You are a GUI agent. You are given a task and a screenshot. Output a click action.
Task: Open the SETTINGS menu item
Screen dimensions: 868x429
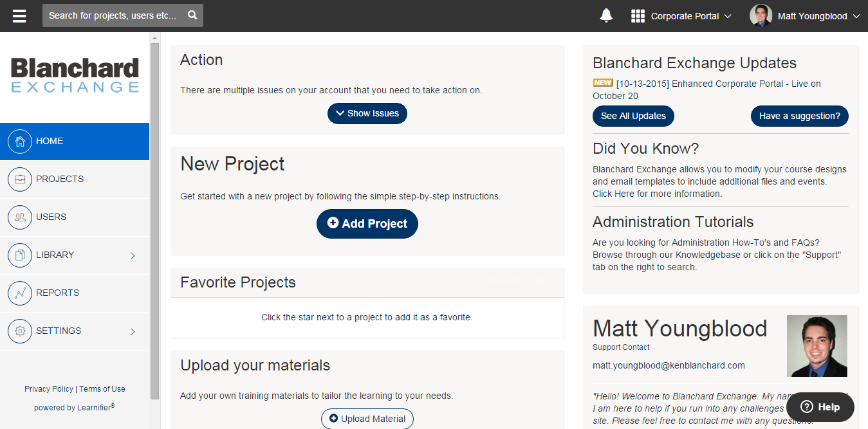pos(75,331)
